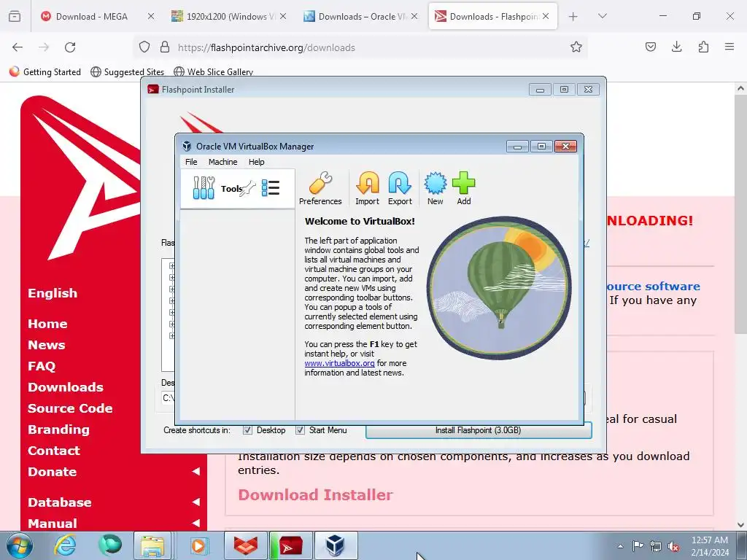Click the site padlock icon

tap(165, 47)
